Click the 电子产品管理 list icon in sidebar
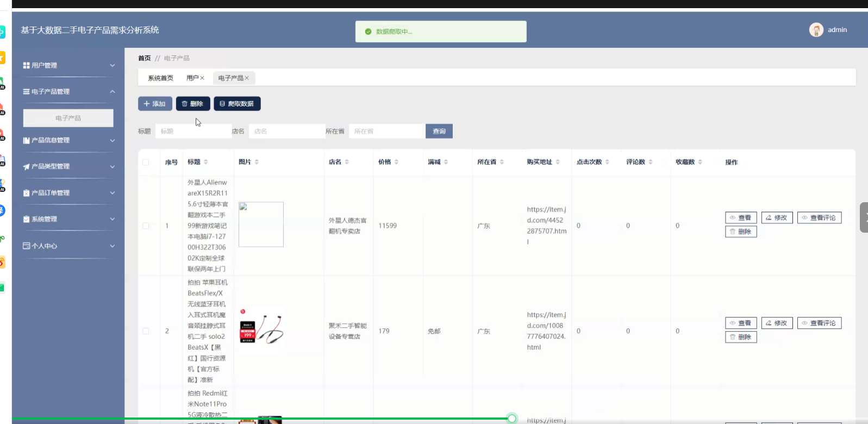 26,92
